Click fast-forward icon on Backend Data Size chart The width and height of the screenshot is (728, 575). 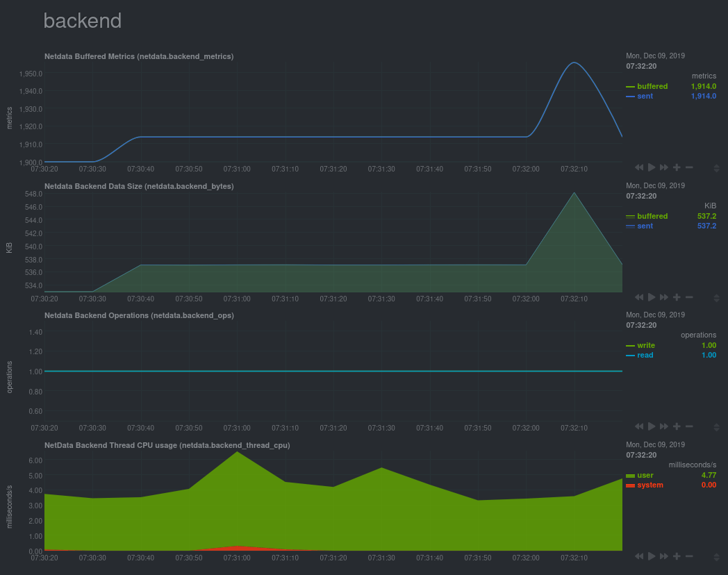(664, 297)
